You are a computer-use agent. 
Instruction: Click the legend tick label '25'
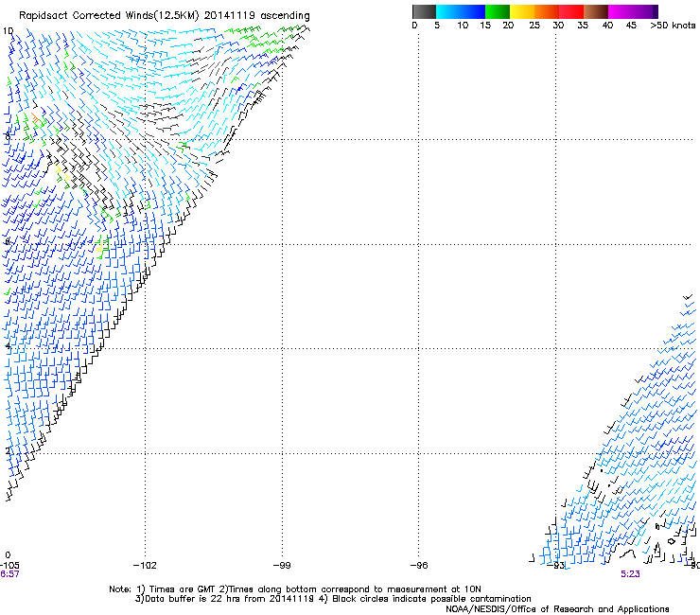[534, 26]
